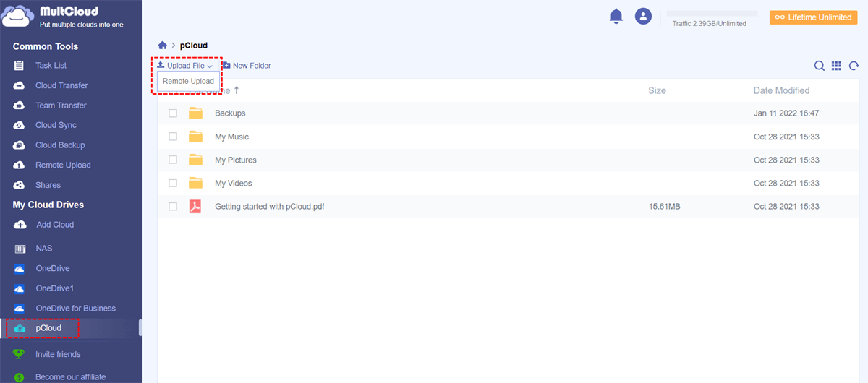The image size is (868, 383).
Task: Click the Task List sidebar icon
Action: click(20, 66)
